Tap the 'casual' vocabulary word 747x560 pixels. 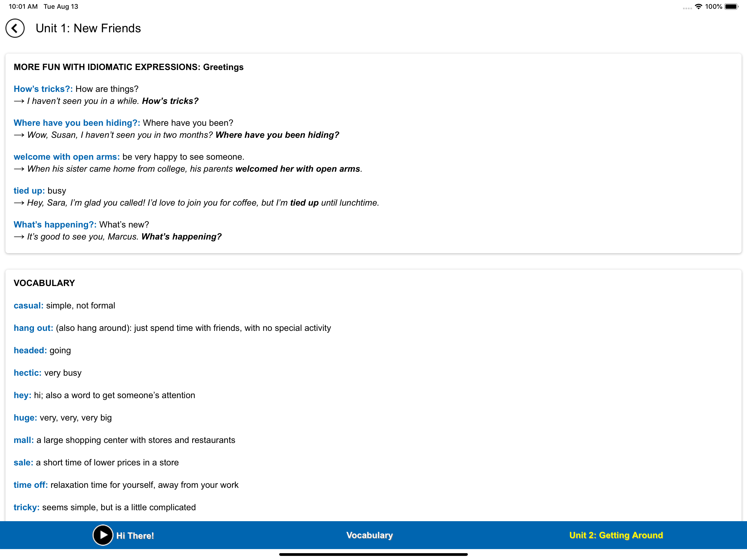click(29, 305)
